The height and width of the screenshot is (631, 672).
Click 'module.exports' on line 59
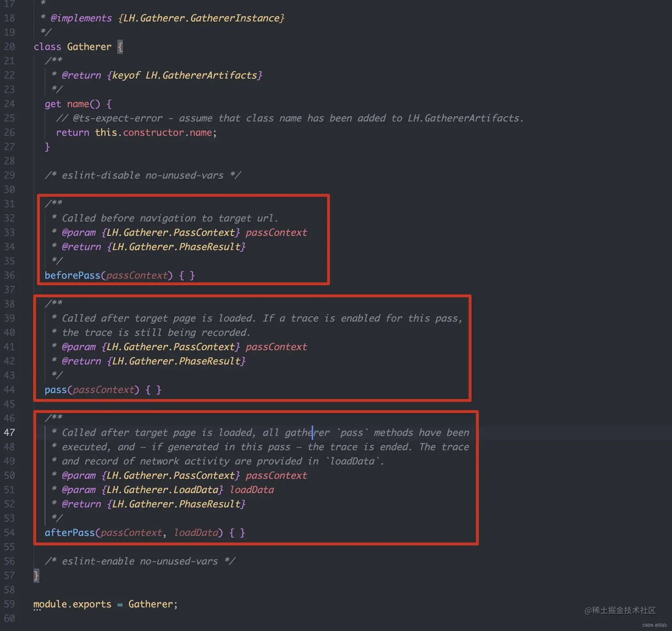72,604
